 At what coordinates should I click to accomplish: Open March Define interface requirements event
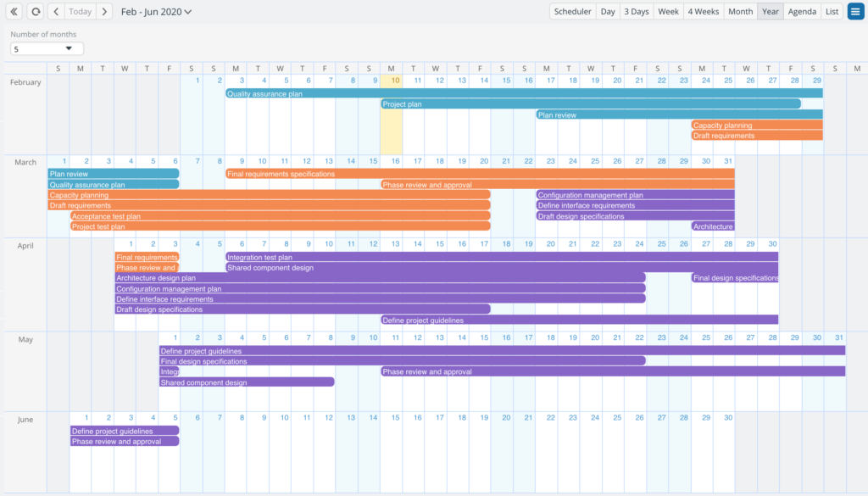pyautogui.click(x=635, y=205)
